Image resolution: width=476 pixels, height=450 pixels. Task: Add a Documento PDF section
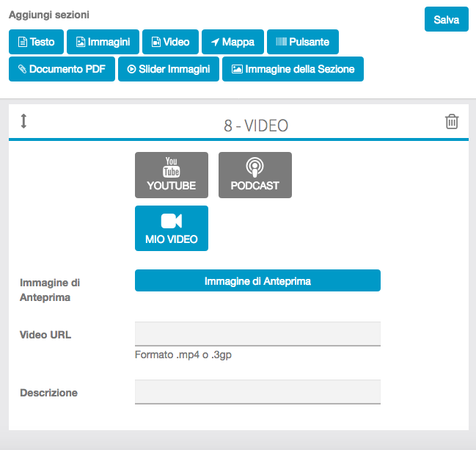pos(62,69)
